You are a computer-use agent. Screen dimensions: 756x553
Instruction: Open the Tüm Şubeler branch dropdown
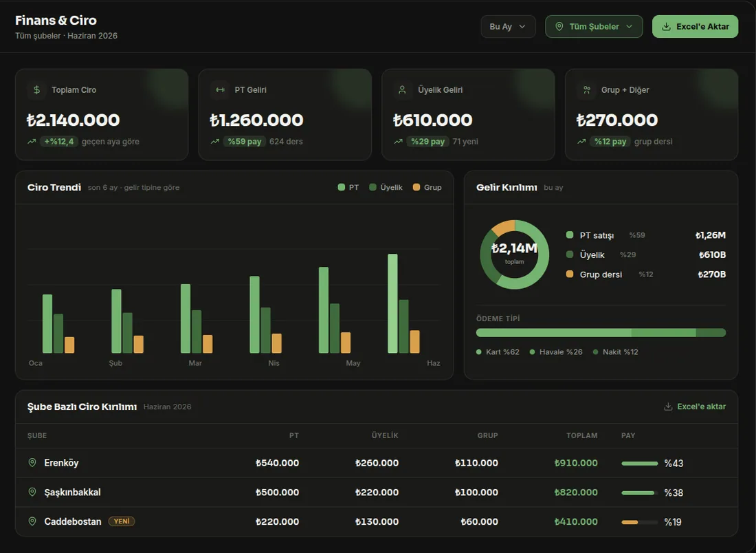[594, 27]
